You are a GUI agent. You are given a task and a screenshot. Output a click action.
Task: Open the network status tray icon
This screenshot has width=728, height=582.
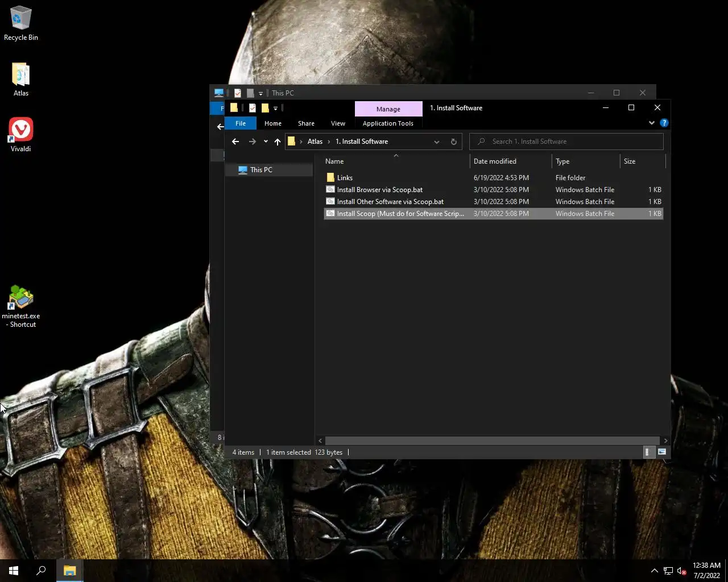tap(668, 571)
